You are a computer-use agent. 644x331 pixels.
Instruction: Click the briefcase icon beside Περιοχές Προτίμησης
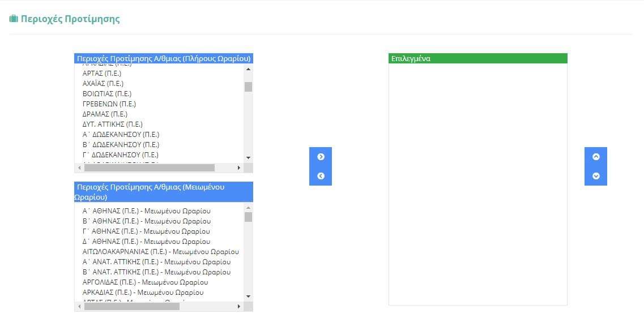pos(14,19)
